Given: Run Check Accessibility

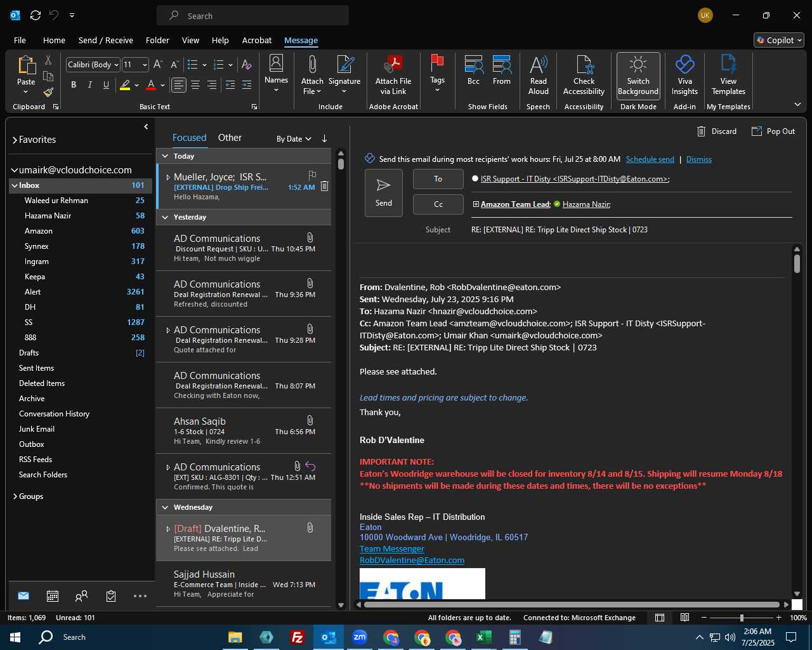Looking at the screenshot, I should (x=584, y=75).
